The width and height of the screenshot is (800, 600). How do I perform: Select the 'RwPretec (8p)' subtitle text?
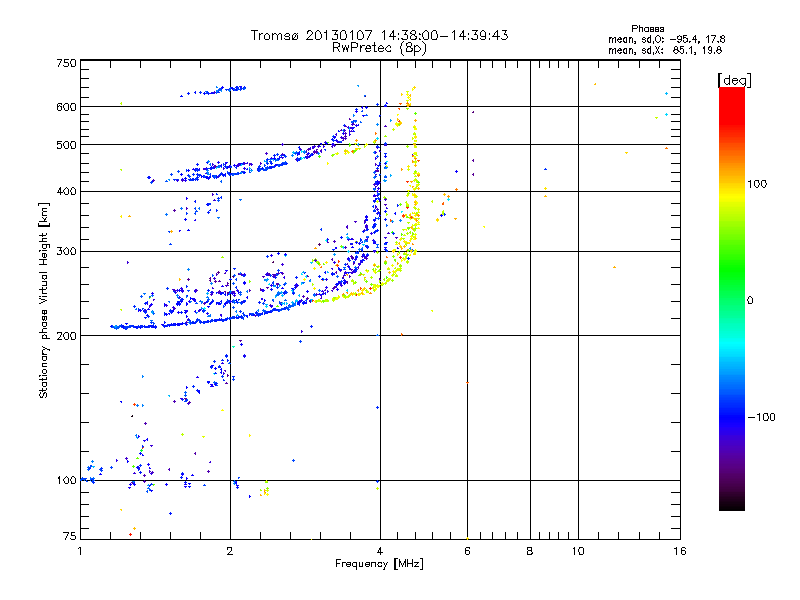tap(379, 48)
